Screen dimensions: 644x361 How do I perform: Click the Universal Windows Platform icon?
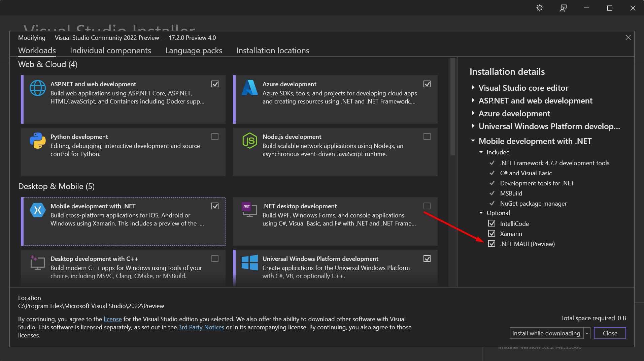(x=249, y=262)
